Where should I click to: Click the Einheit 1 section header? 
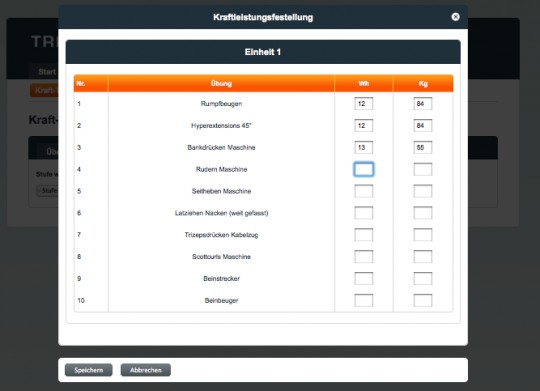point(263,52)
